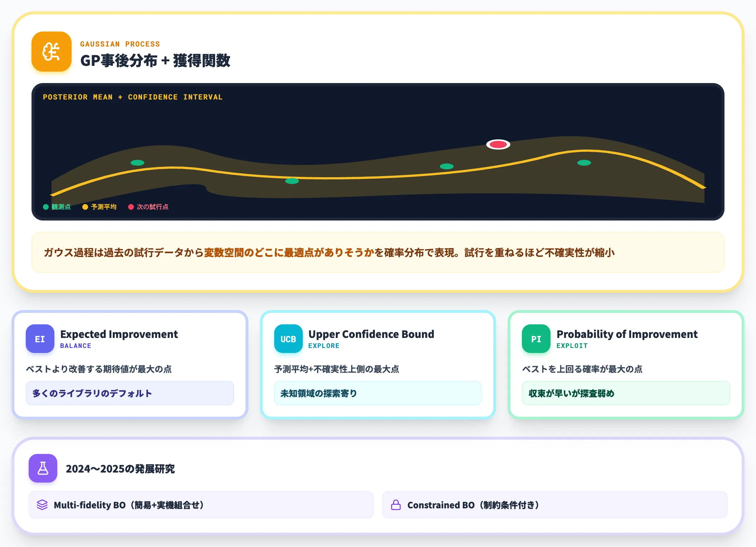This screenshot has width=756, height=547.
Task: Click the green 観測点 legend dot
Action: click(x=46, y=207)
